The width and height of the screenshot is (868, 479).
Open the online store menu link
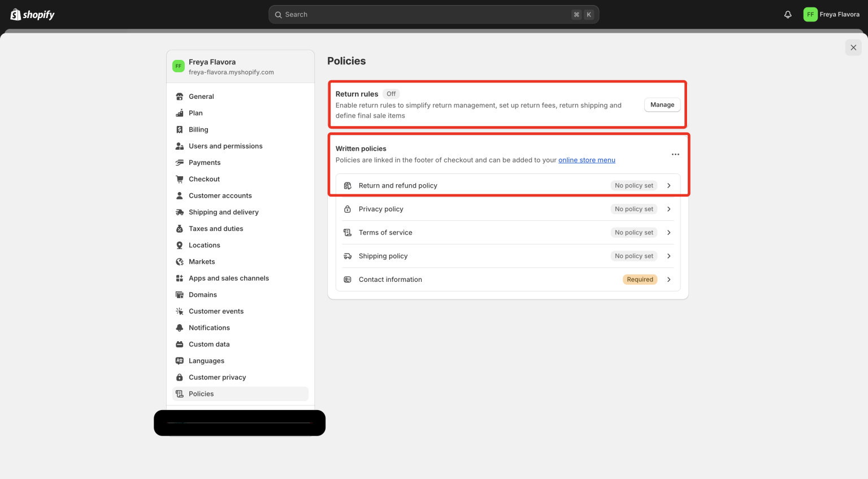click(x=587, y=160)
